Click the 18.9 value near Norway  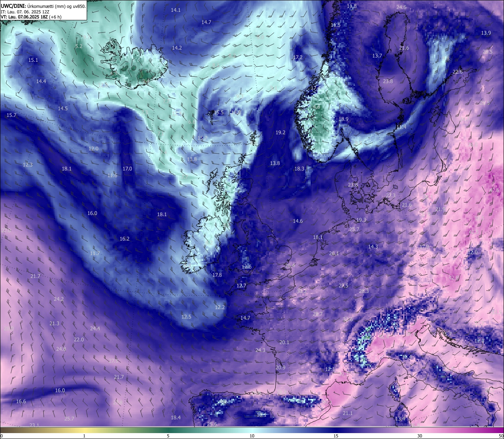[x=344, y=119]
